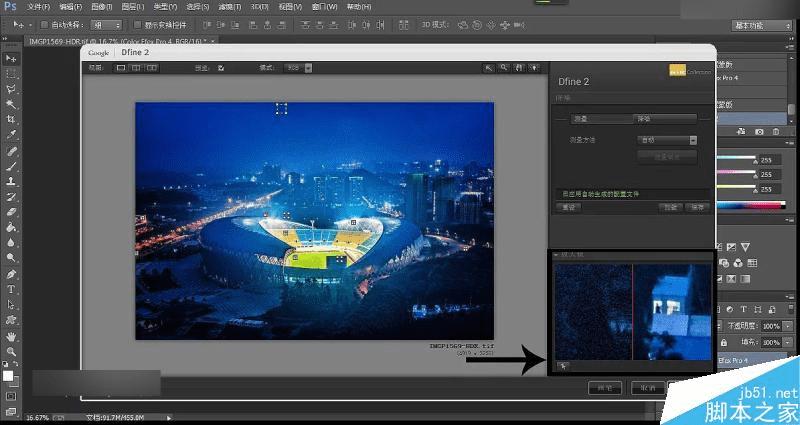Viewport: 800px width, 425px height.
Task: Click the 重设 button in Dfine panel
Action: [x=567, y=207]
